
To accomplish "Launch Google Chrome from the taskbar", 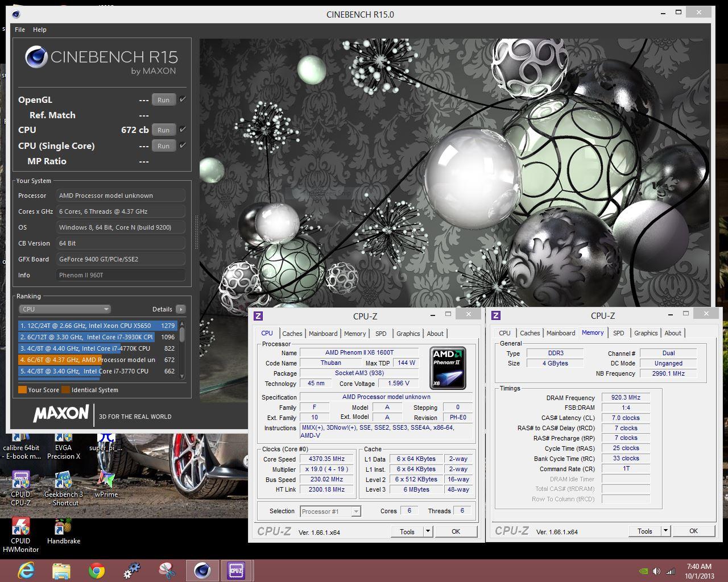I will (96, 571).
